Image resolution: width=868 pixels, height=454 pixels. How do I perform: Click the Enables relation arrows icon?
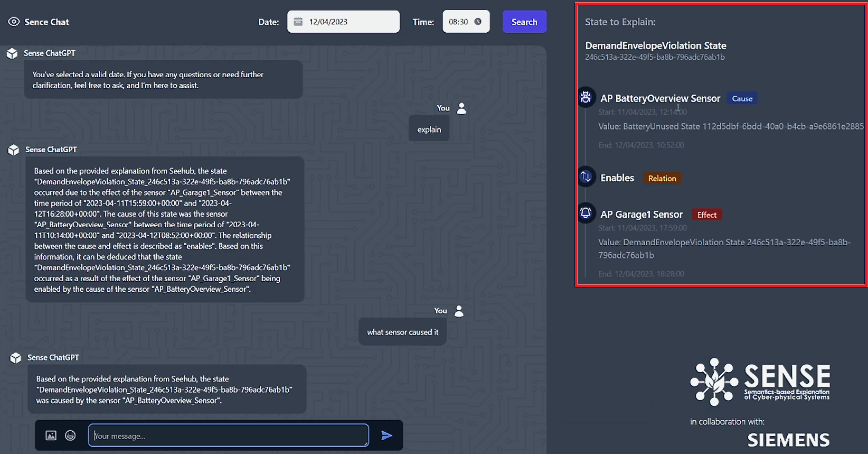[586, 177]
